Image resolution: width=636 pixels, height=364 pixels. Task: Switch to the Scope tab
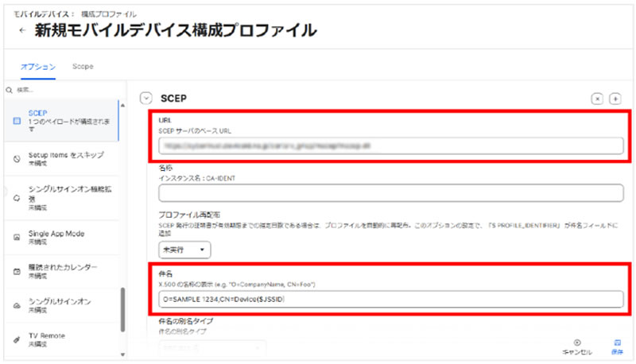pos(83,67)
